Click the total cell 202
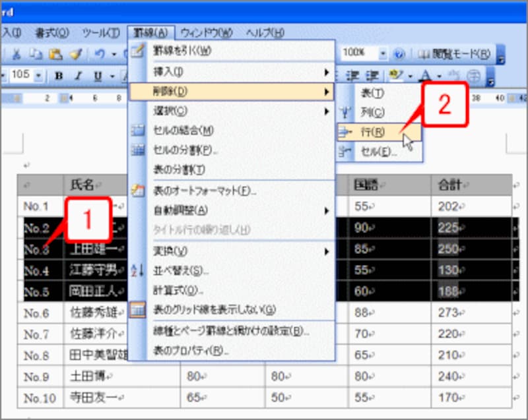The width and height of the screenshot is (528, 420). click(471, 206)
